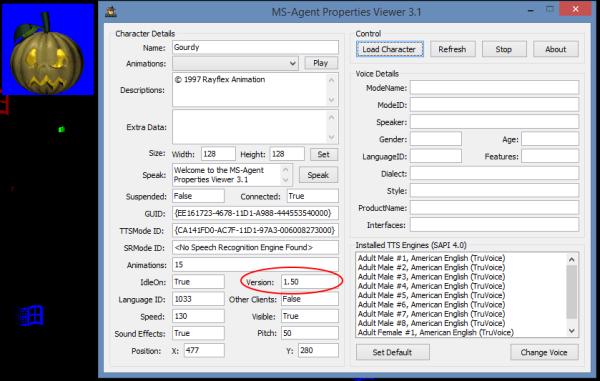Click the Speed field showing 130

pyautogui.click(x=198, y=316)
